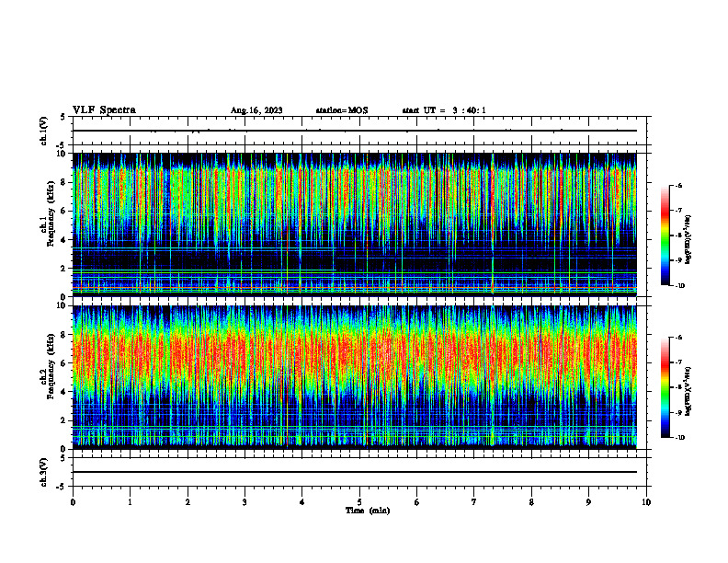Click the "Time (min)" axis title
This screenshot has height=563, width=728.
368,511
